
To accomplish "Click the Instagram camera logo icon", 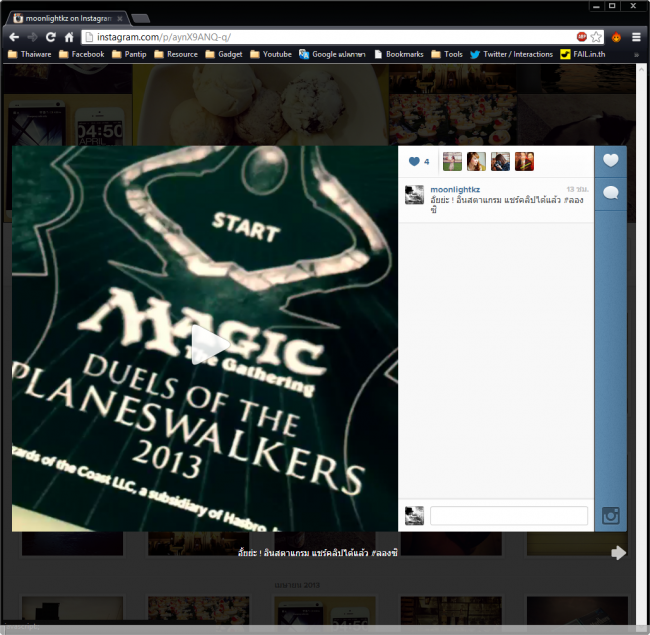I will 611,516.
